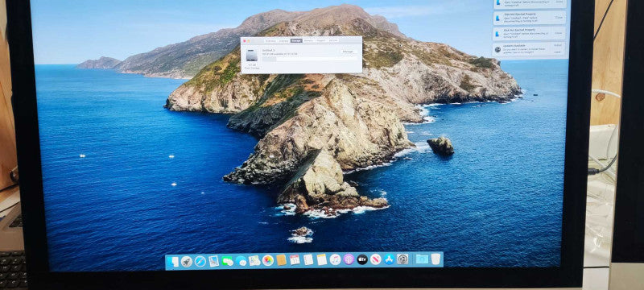644x290 pixels.
Task: Select the Storage tab
Action: (x=296, y=40)
